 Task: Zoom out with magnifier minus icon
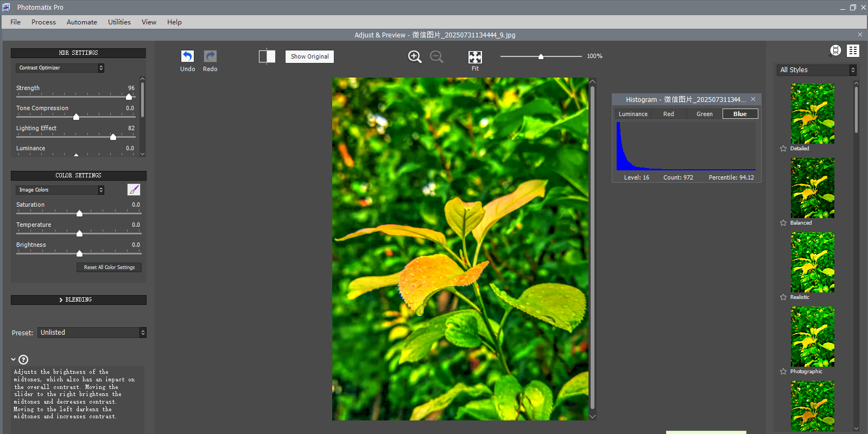pos(436,57)
